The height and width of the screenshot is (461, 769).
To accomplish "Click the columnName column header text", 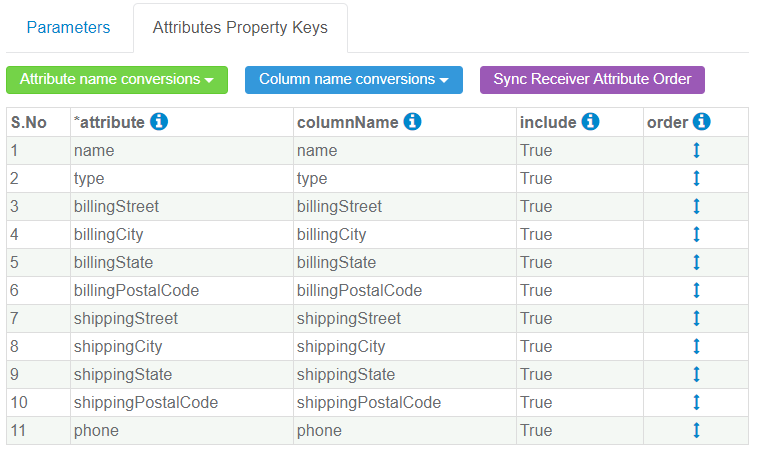I will 348,122.
